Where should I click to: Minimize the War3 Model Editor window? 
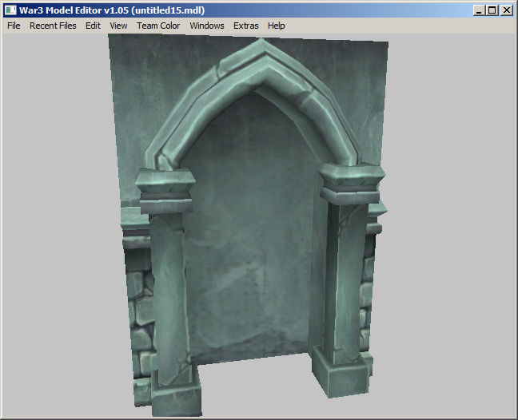coord(479,10)
